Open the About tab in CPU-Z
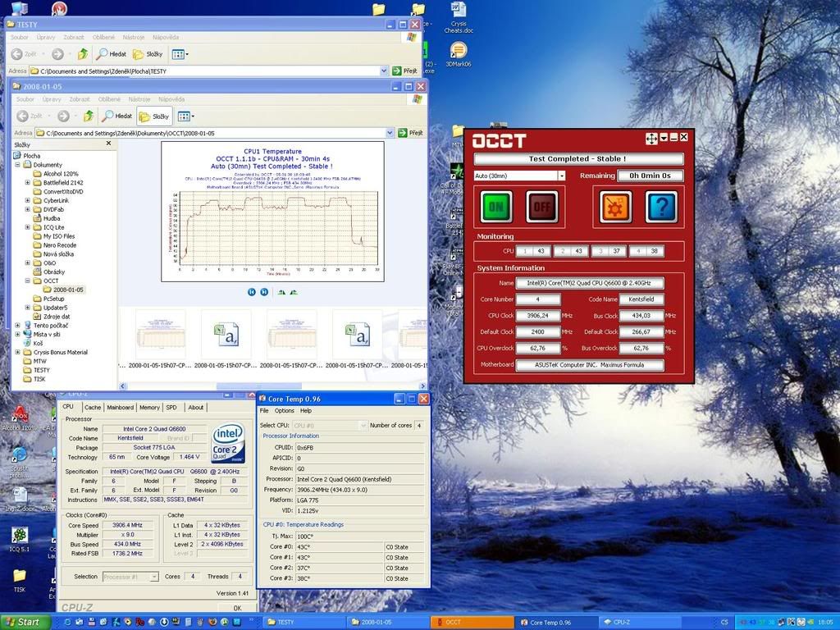Image resolution: width=840 pixels, height=630 pixels. (195, 408)
